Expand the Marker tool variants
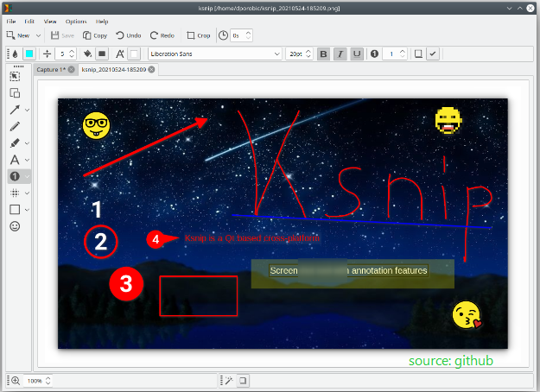 tap(27, 143)
